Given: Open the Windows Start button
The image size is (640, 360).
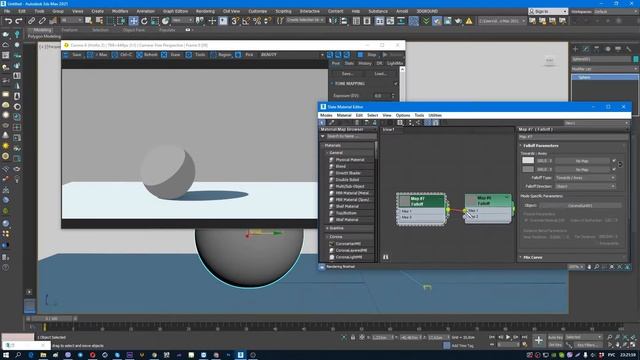Looking at the screenshot, I should click(x=7, y=355).
